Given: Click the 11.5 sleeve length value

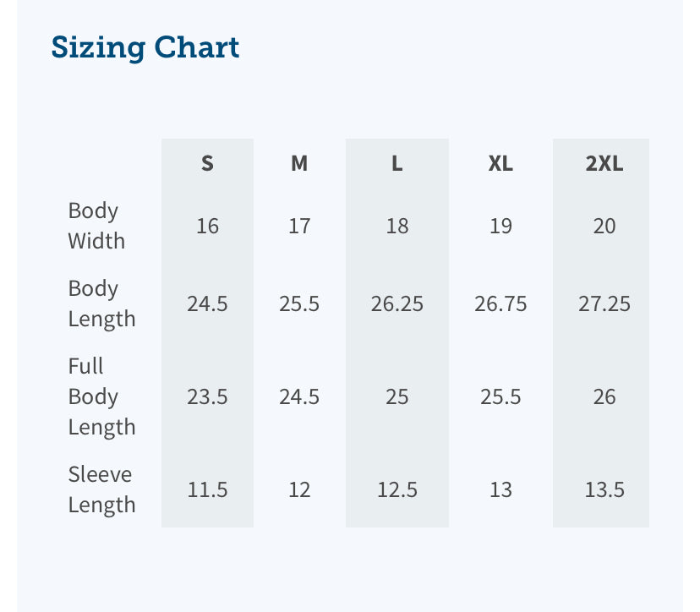Looking at the screenshot, I should pyautogui.click(x=207, y=489).
